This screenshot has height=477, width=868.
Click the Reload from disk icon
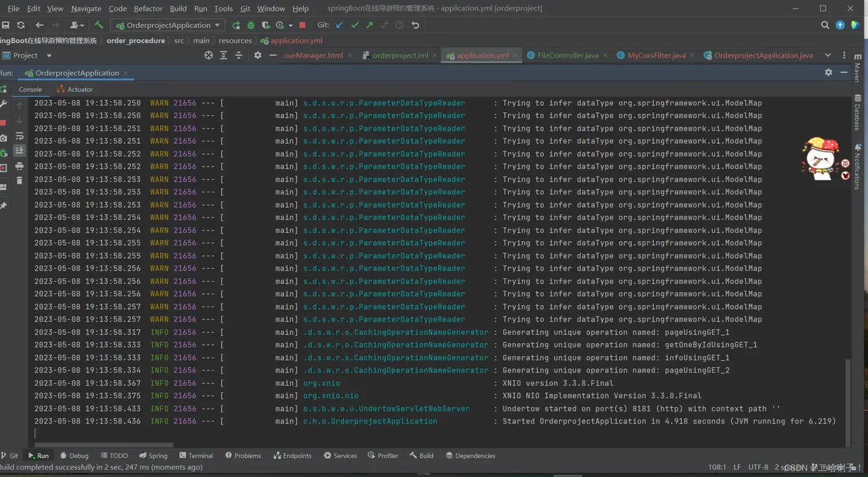(x=21, y=25)
